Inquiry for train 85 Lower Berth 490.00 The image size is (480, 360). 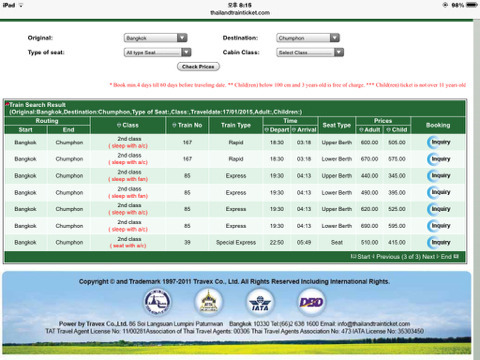(438, 192)
